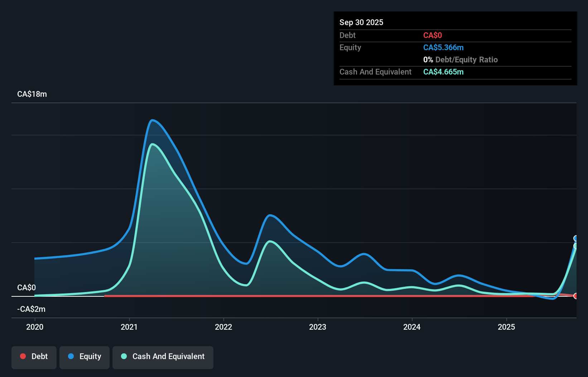The height and width of the screenshot is (377, 588).
Task: Click the equity peak in early 2021
Action: [153, 121]
